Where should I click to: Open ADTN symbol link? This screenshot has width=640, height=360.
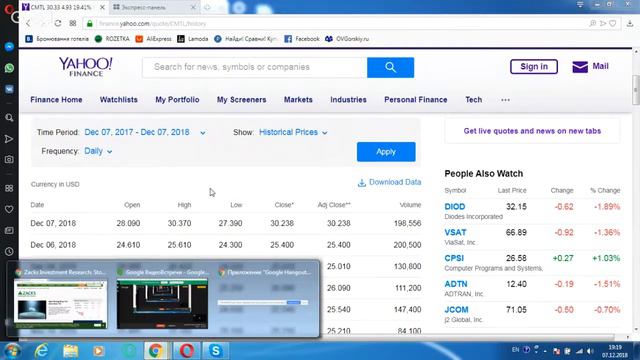pyautogui.click(x=456, y=284)
